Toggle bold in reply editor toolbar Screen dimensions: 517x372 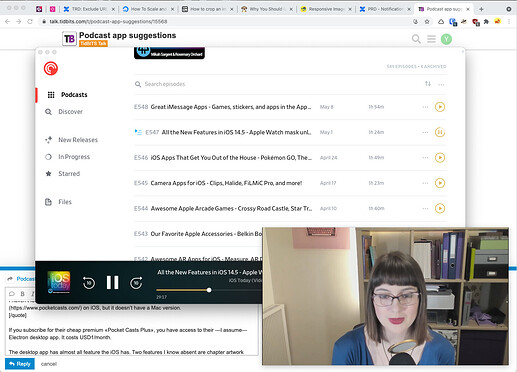coord(22,294)
